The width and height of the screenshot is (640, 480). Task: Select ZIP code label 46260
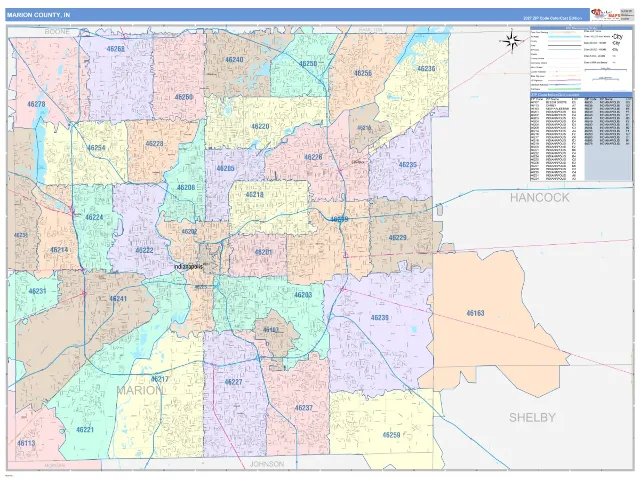[184, 97]
